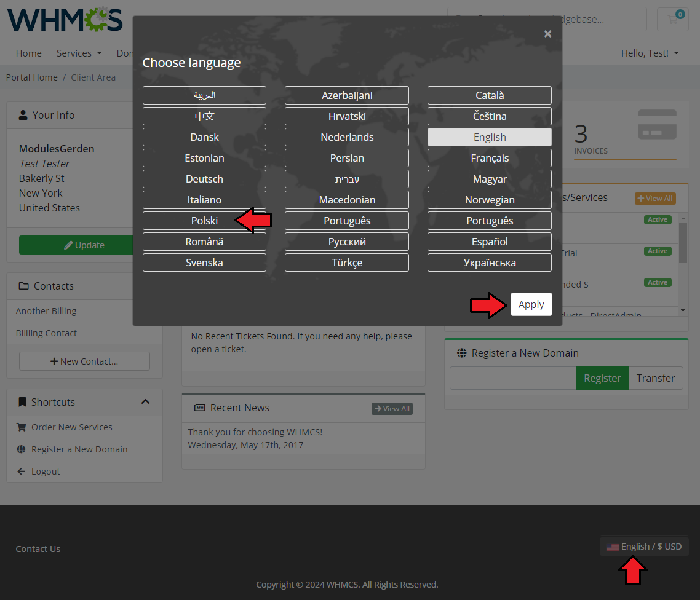Image resolution: width=700 pixels, height=600 pixels.
Task: Pick Deutsch from language list
Action: [204, 179]
